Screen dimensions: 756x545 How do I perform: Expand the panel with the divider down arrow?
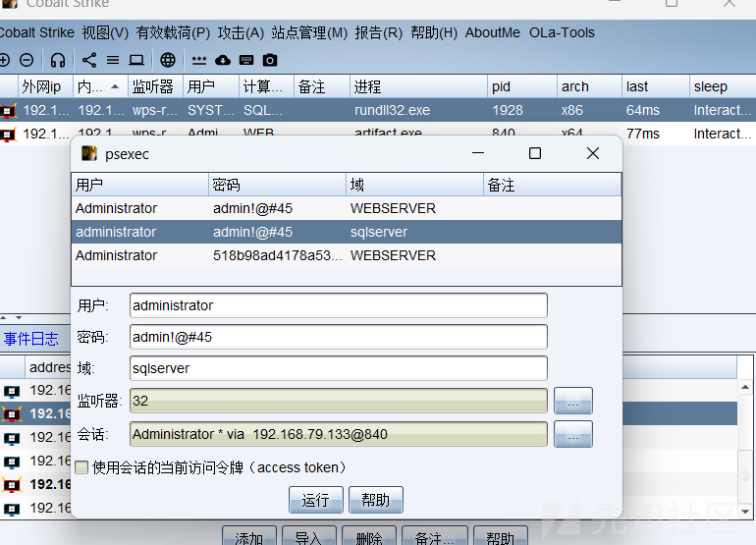coord(19,318)
